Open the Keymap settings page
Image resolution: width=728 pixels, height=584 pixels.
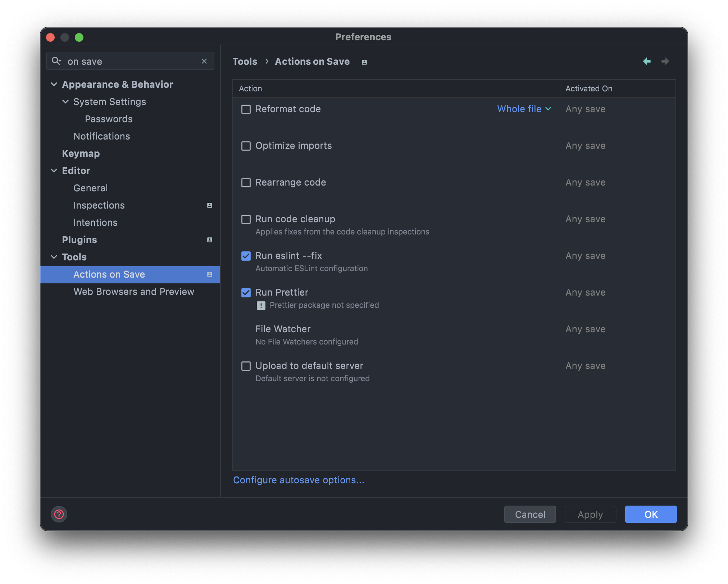pos(81,154)
